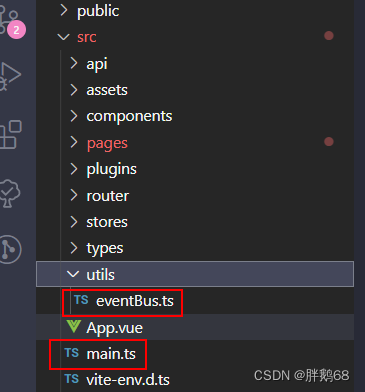The height and width of the screenshot is (392, 365).
Task: Select the utils folder name
Action: click(x=100, y=275)
